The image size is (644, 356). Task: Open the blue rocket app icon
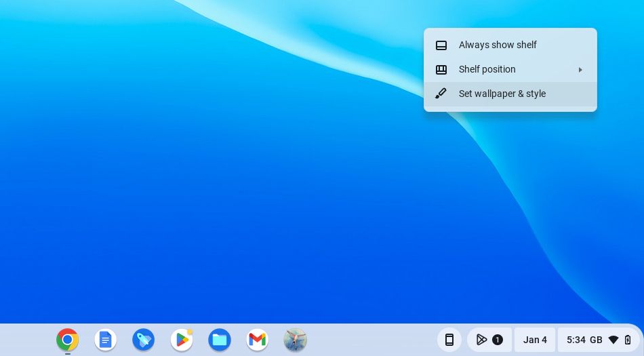click(143, 340)
